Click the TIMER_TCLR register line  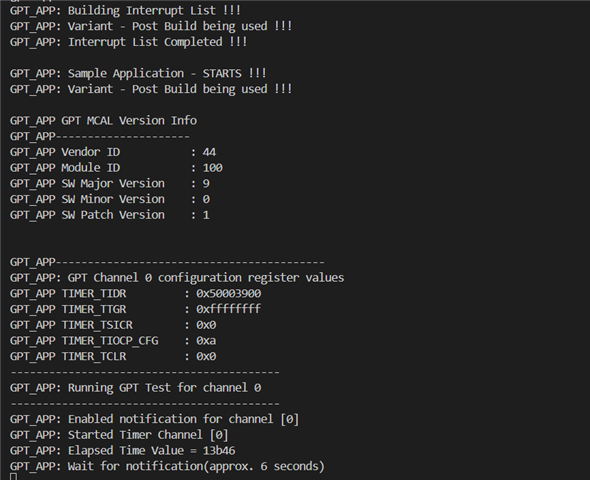113,357
